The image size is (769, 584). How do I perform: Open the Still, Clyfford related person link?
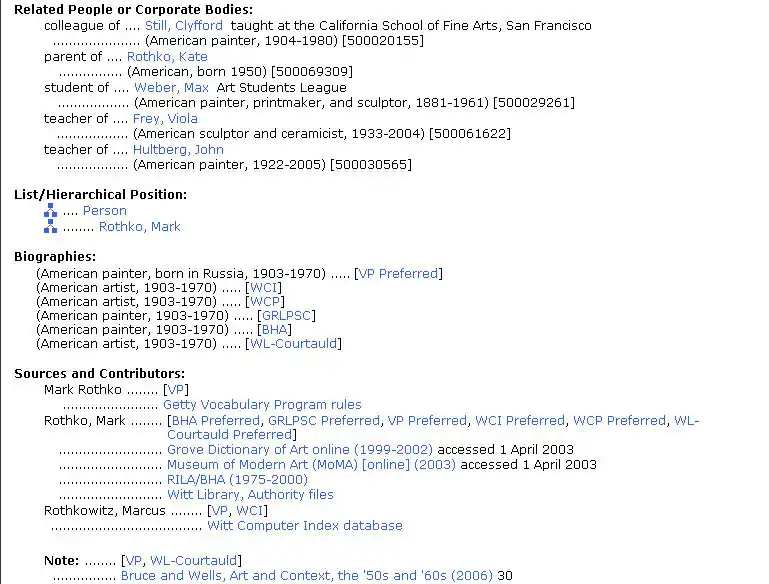coord(185,25)
